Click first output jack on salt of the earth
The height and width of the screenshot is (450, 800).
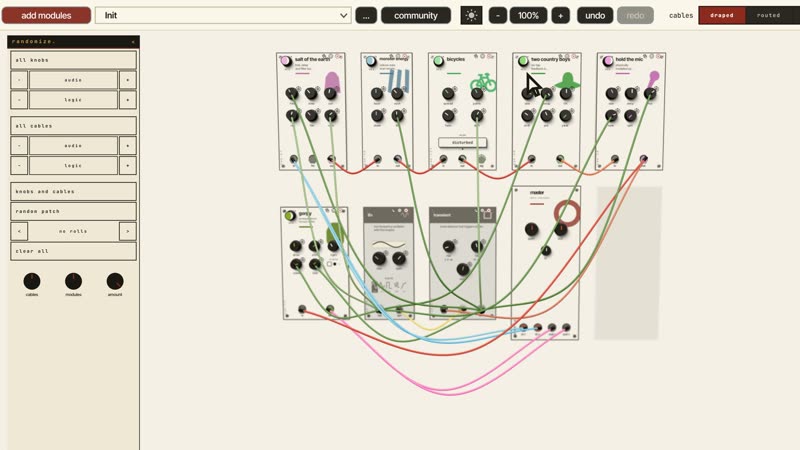pos(294,160)
